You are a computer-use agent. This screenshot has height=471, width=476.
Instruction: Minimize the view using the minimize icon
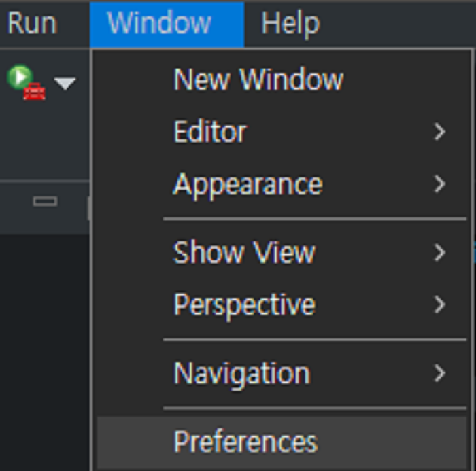pos(45,201)
